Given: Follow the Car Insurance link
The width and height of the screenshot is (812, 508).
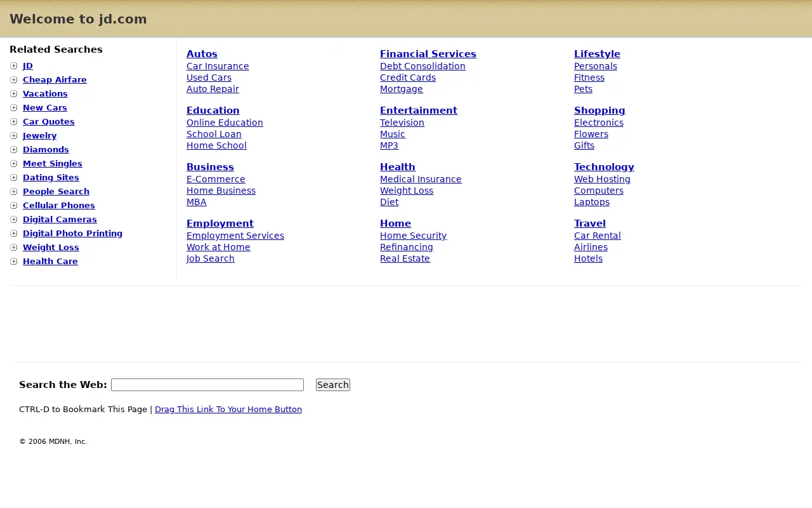Looking at the screenshot, I should point(218,66).
